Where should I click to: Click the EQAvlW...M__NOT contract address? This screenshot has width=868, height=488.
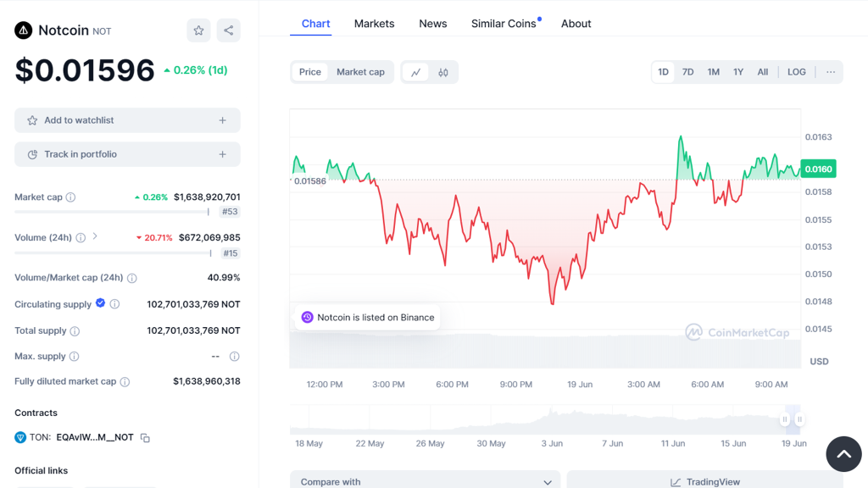click(95, 437)
